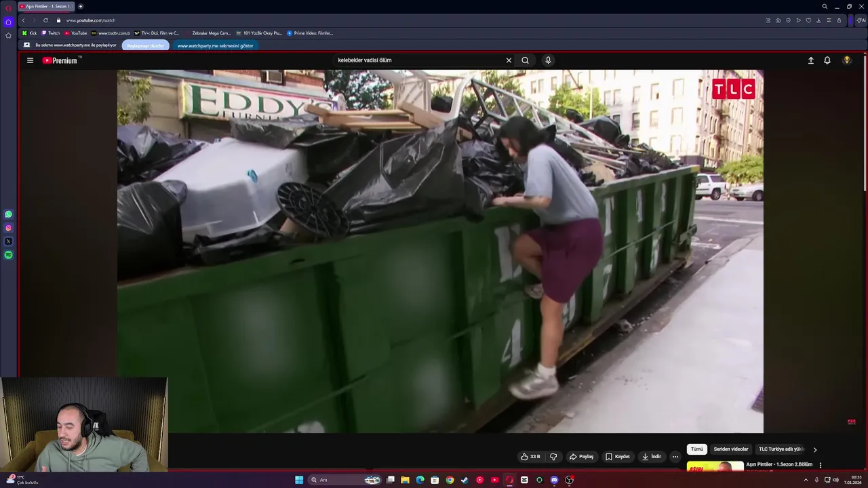Select the "TLC Turkiye adlı" uploader chip

tap(781, 449)
